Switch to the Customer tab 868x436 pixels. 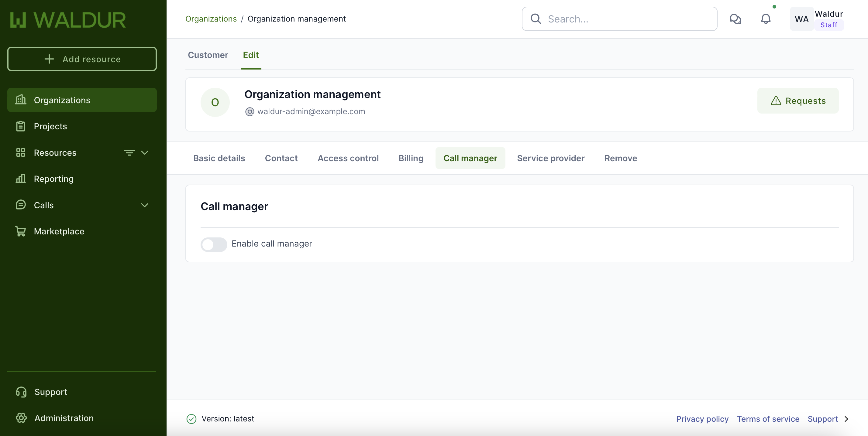[x=208, y=55]
